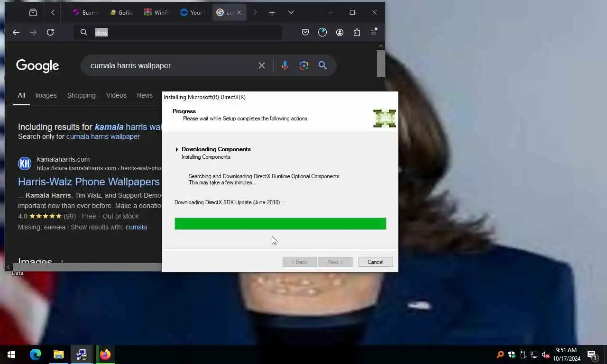607x364 pixels.
Task: Open network status tray icon
Action: pos(534,355)
